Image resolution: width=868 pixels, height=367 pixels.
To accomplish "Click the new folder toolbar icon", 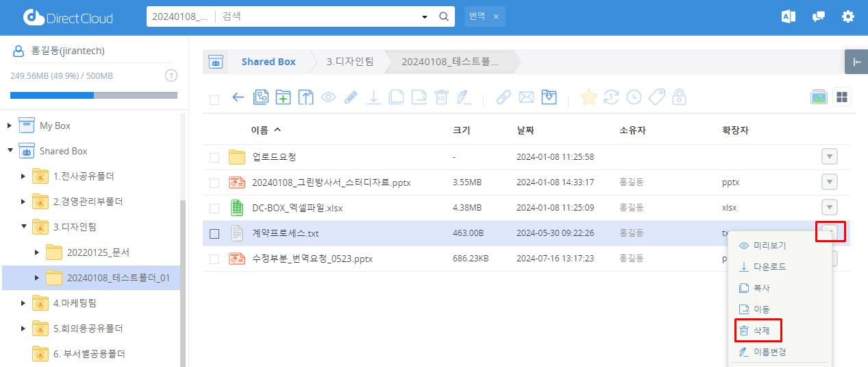I will 283,97.
